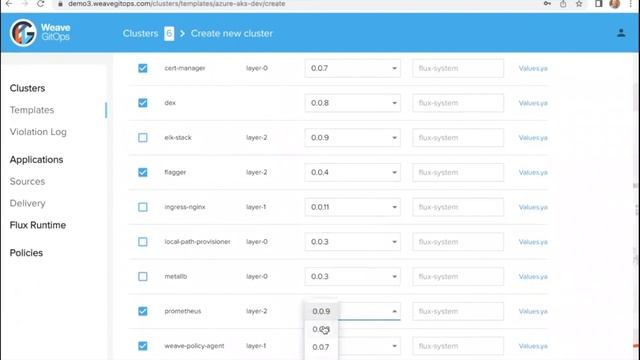This screenshot has width=640, height=360.
Task: Uncheck the prometheus profile checkbox
Action: tap(142, 311)
